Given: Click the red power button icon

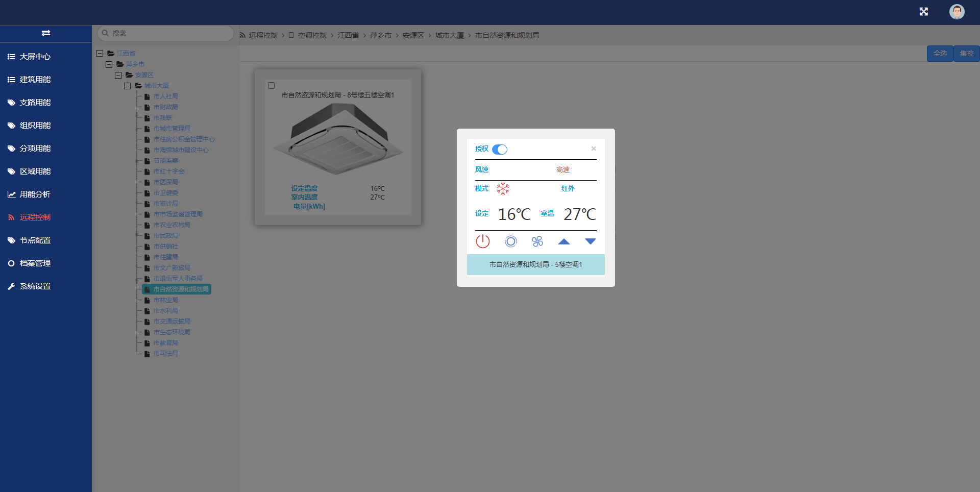Looking at the screenshot, I should (482, 241).
